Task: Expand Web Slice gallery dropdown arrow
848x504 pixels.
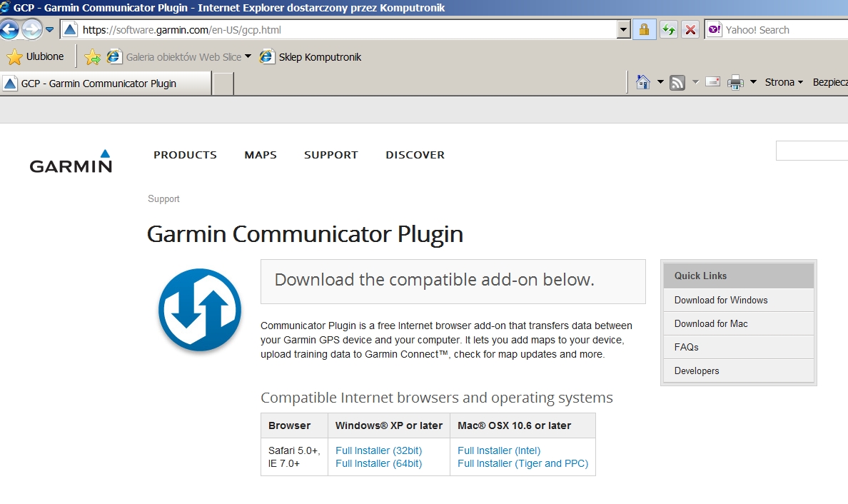Action: pyautogui.click(x=248, y=56)
